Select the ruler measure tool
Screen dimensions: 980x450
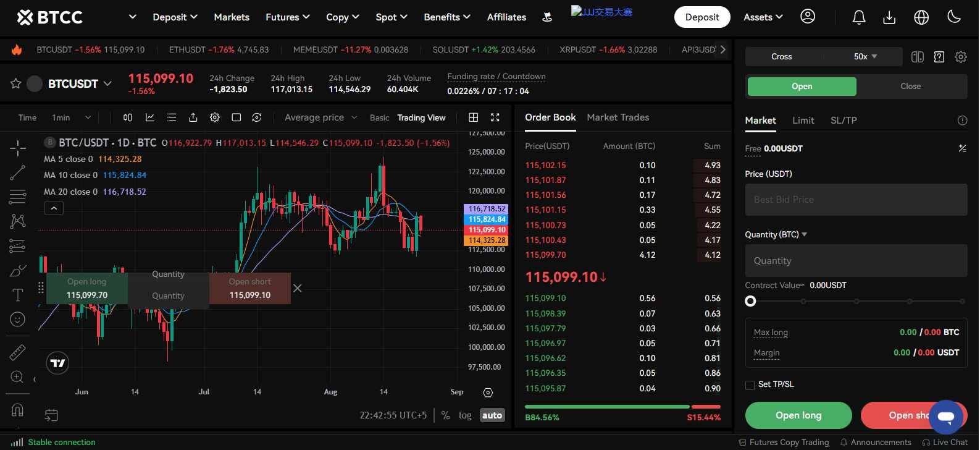pyautogui.click(x=17, y=352)
